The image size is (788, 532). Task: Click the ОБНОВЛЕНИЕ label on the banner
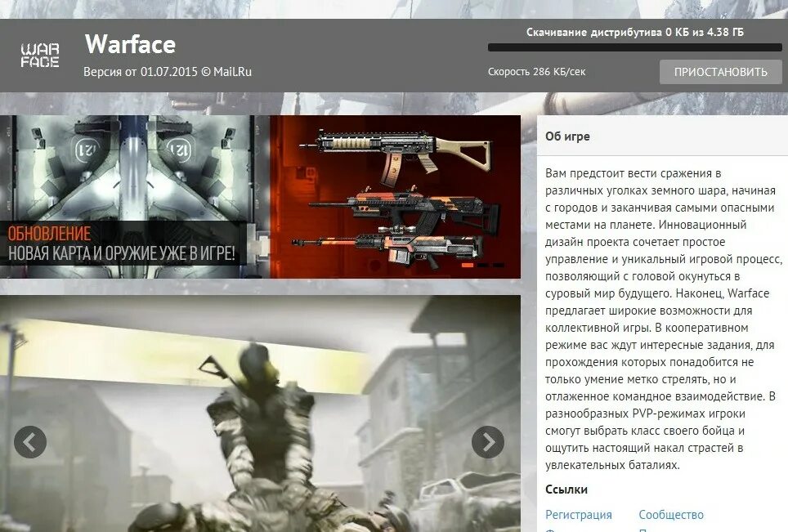[49, 232]
